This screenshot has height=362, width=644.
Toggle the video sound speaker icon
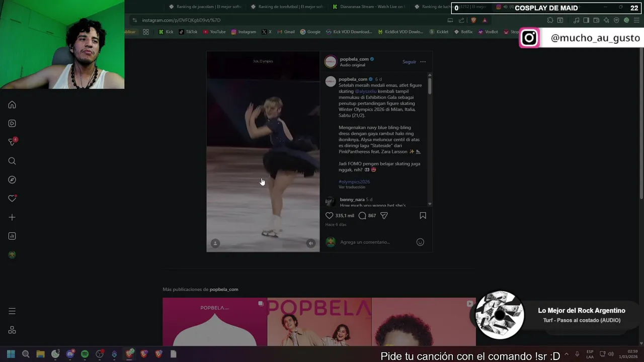point(311,243)
